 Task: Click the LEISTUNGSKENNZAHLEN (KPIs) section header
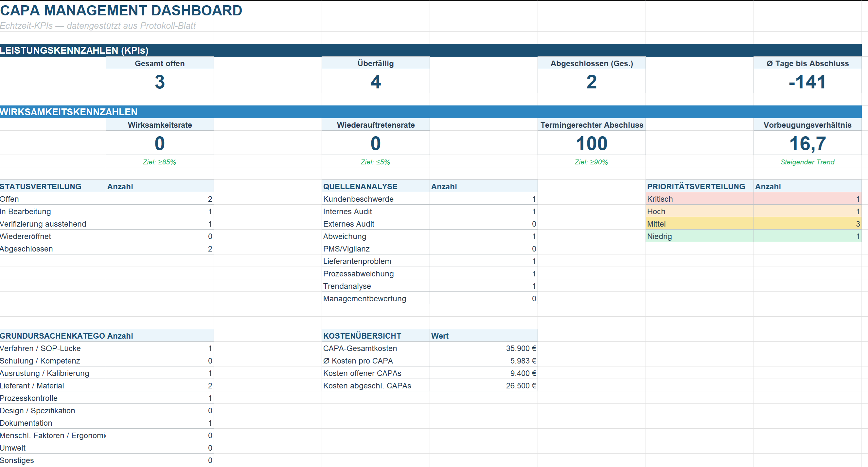74,50
